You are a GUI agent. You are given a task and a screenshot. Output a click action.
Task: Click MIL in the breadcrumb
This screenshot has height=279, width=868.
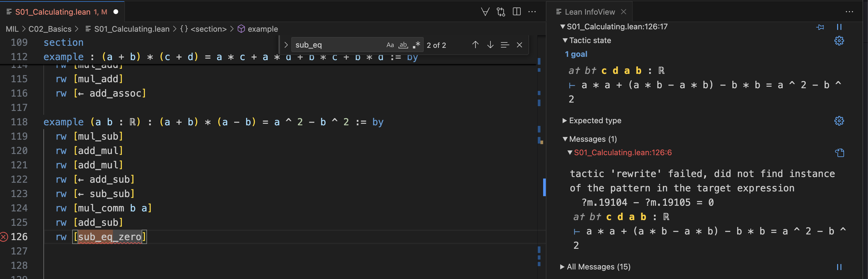pos(12,29)
